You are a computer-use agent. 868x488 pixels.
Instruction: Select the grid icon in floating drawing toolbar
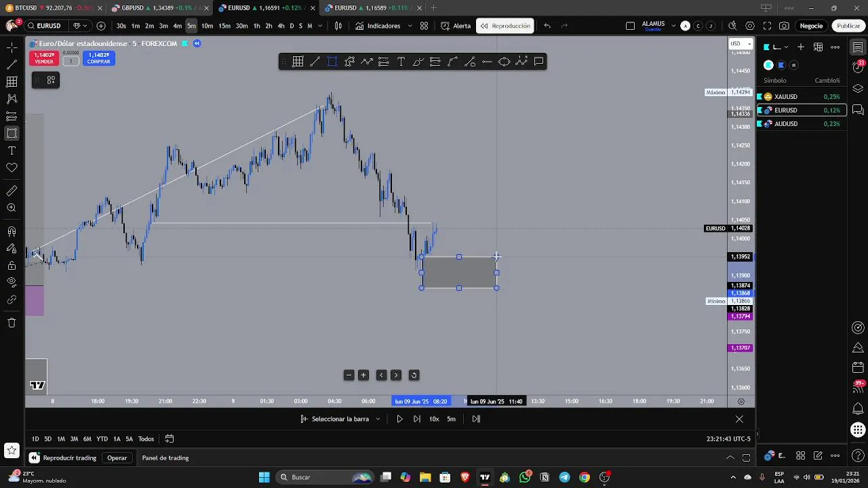click(298, 62)
